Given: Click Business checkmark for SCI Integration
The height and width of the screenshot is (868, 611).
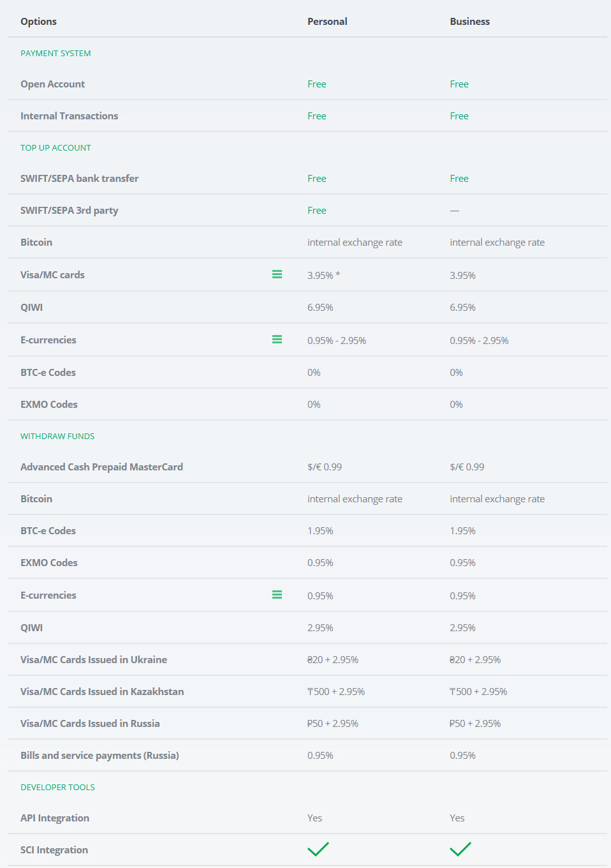Looking at the screenshot, I should [x=460, y=849].
